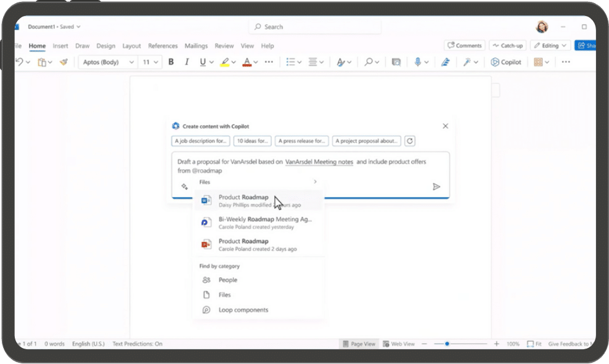Click the bulleted list icon
609x364 pixels.
290,62
